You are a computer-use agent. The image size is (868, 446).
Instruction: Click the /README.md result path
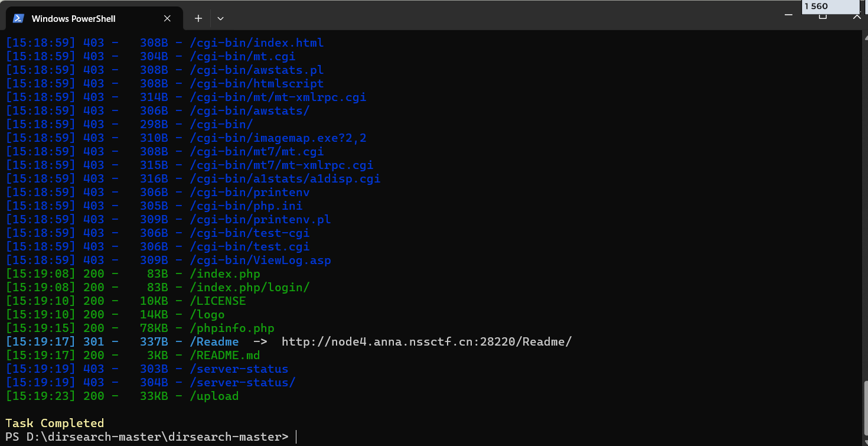click(225, 356)
